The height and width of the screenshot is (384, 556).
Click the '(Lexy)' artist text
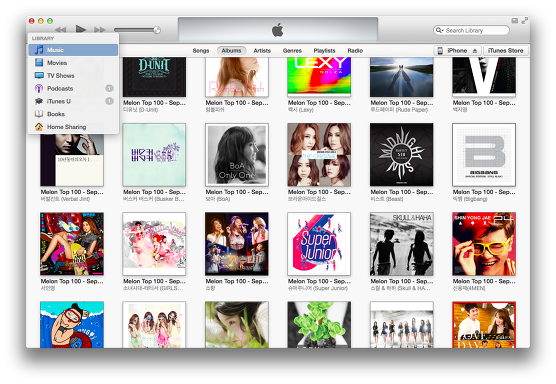click(306, 110)
